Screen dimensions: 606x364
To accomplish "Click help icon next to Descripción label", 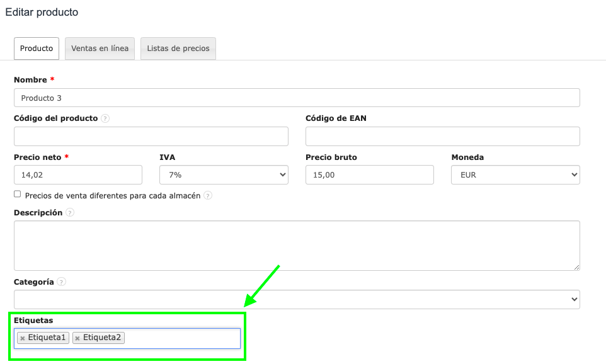I will tap(70, 213).
